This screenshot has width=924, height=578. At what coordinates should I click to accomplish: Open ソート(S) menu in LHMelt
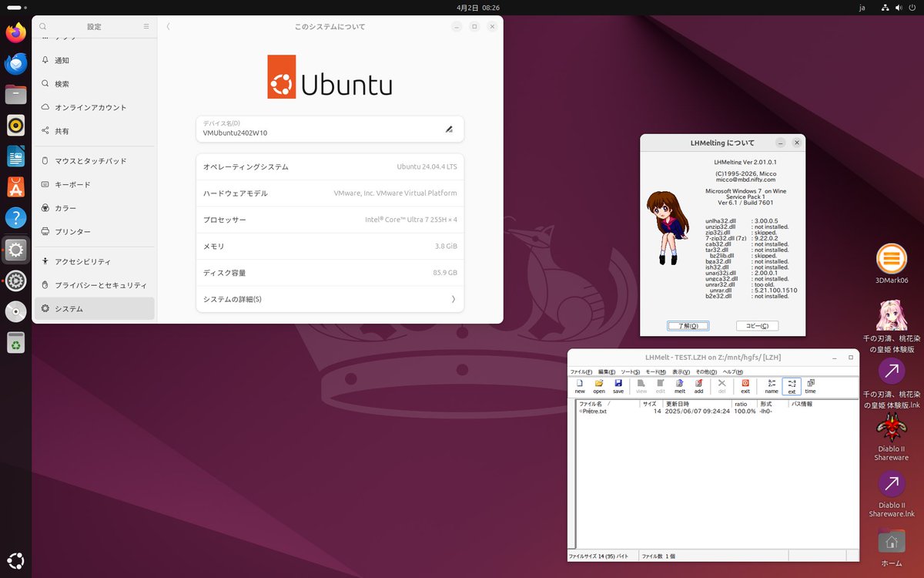631,371
